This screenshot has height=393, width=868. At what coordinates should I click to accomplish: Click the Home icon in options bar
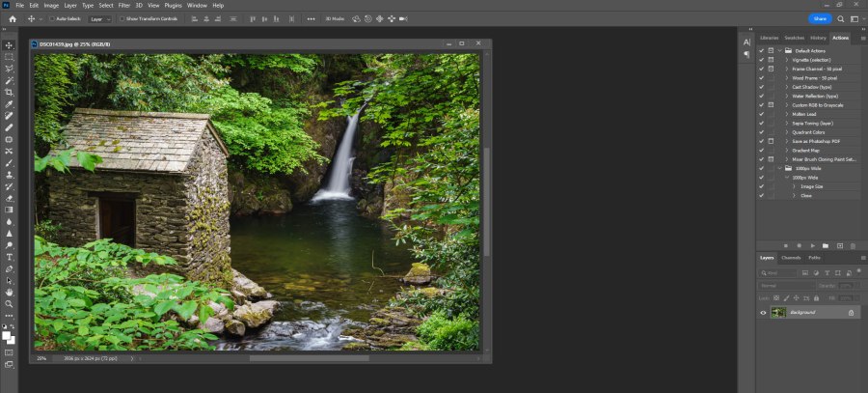tap(12, 18)
